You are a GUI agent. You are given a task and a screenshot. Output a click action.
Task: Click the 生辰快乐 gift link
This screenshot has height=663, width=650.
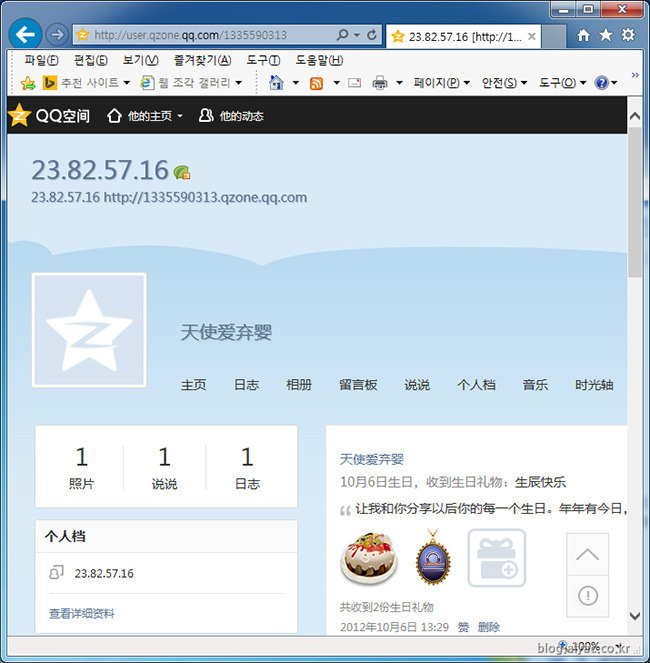point(540,482)
